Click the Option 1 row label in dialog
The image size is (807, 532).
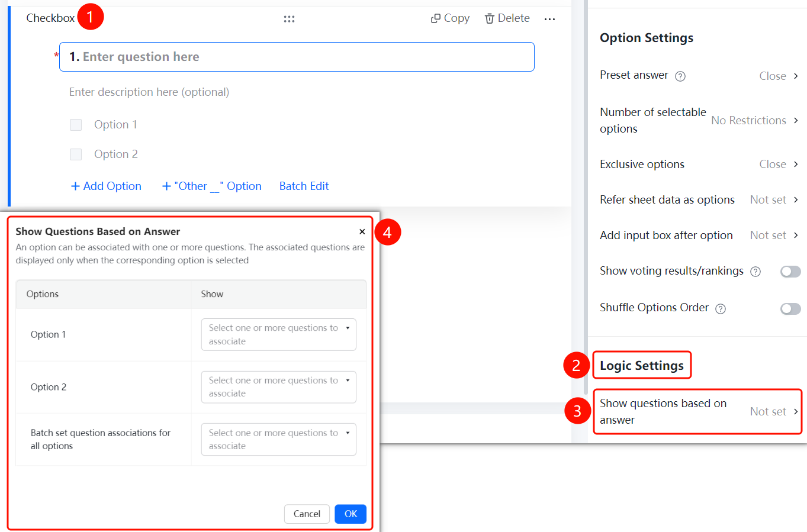click(x=49, y=335)
